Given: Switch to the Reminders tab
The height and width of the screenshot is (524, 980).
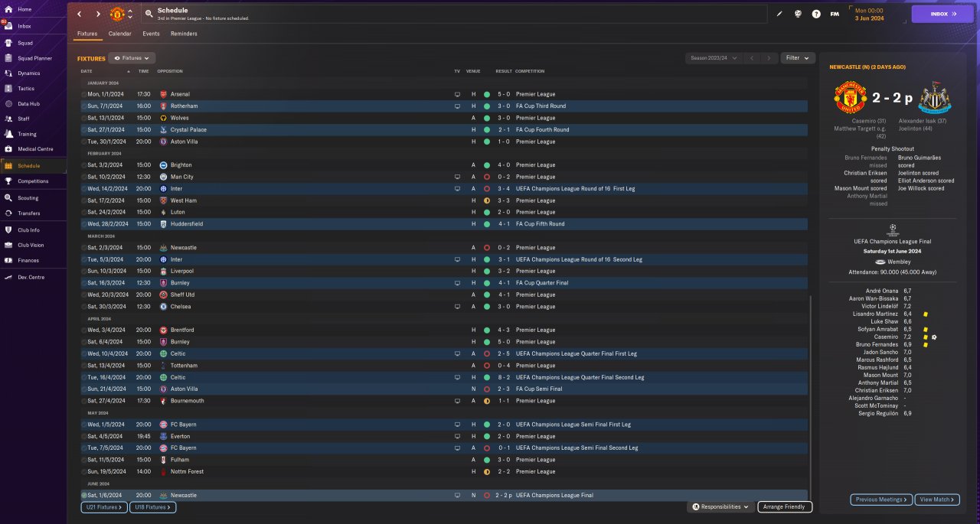Looking at the screenshot, I should (184, 34).
